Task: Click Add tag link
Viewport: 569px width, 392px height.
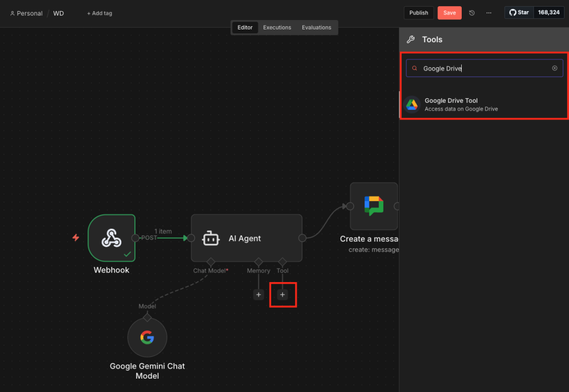Action: click(x=99, y=13)
